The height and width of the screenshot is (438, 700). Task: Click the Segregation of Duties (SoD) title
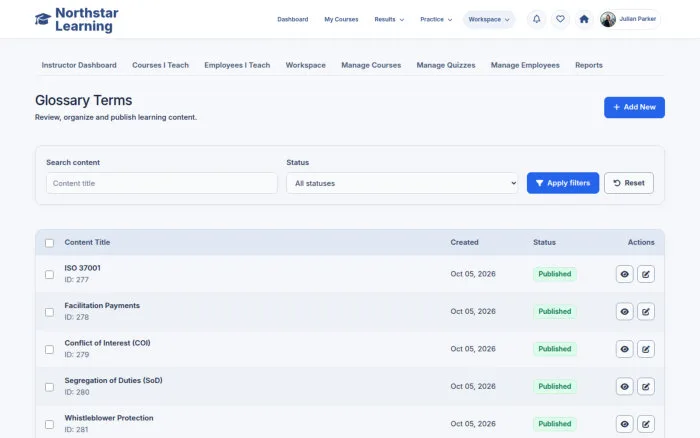coord(113,380)
